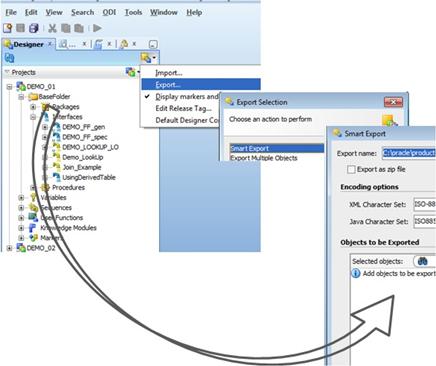Click the New document toolbar icon

pyautogui.click(x=7, y=28)
